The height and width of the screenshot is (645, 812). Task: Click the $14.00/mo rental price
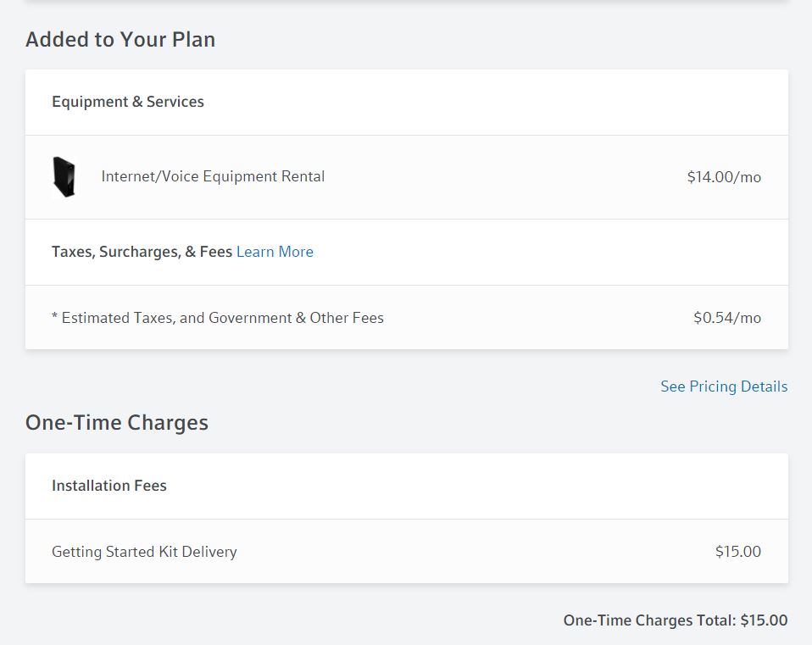click(x=723, y=176)
